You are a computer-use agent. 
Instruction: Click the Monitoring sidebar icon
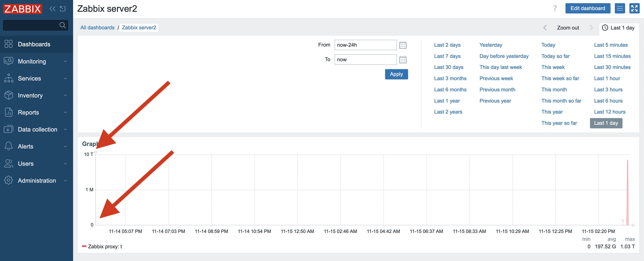8,61
